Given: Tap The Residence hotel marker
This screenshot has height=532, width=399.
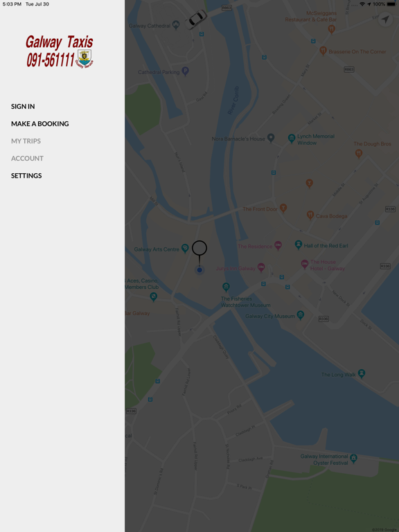Looking at the screenshot, I should pos(278,246).
